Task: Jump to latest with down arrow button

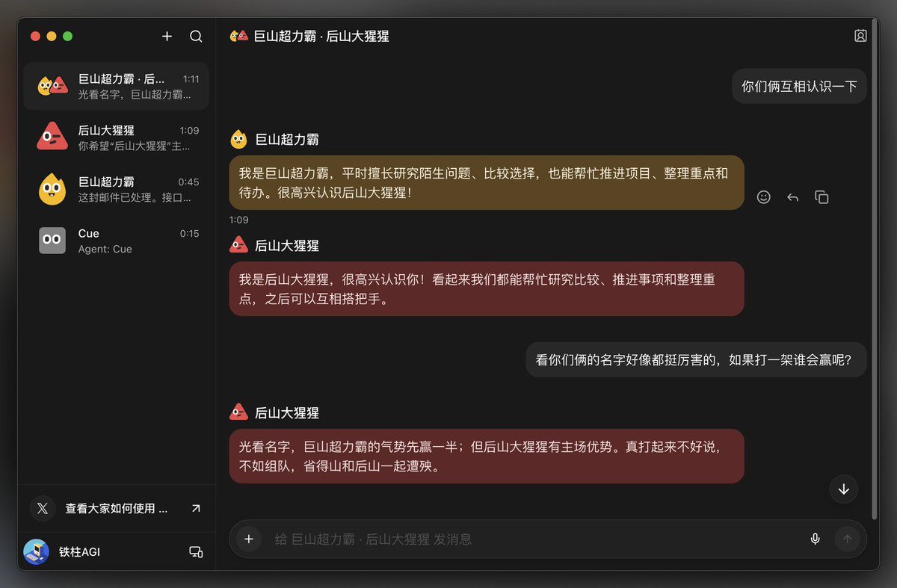Action: (844, 489)
